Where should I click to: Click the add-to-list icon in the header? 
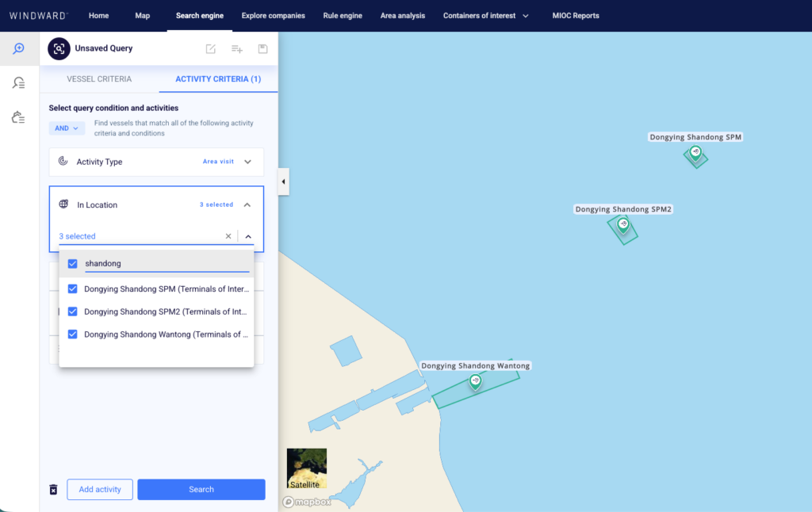[236, 48]
